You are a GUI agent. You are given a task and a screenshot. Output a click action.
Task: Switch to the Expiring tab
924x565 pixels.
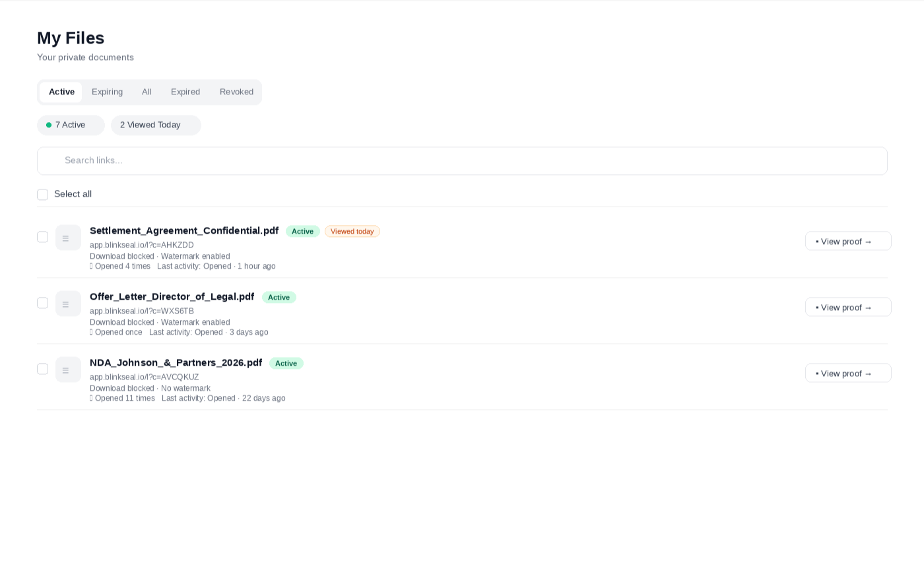(107, 92)
